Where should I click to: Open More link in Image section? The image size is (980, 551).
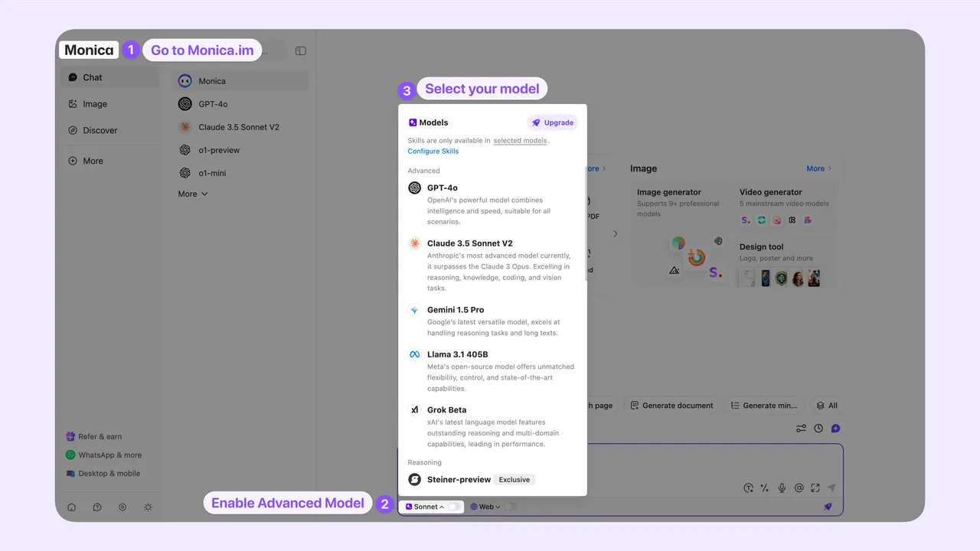point(818,168)
